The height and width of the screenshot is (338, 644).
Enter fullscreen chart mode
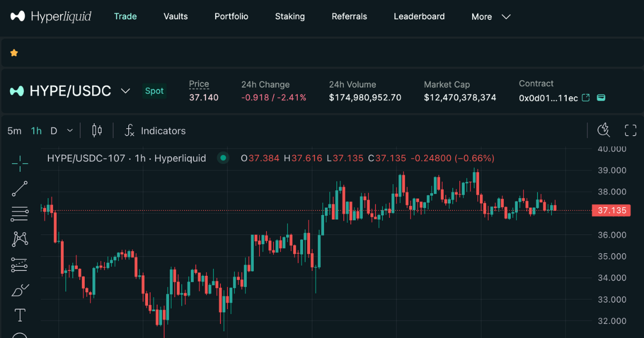[x=631, y=130]
